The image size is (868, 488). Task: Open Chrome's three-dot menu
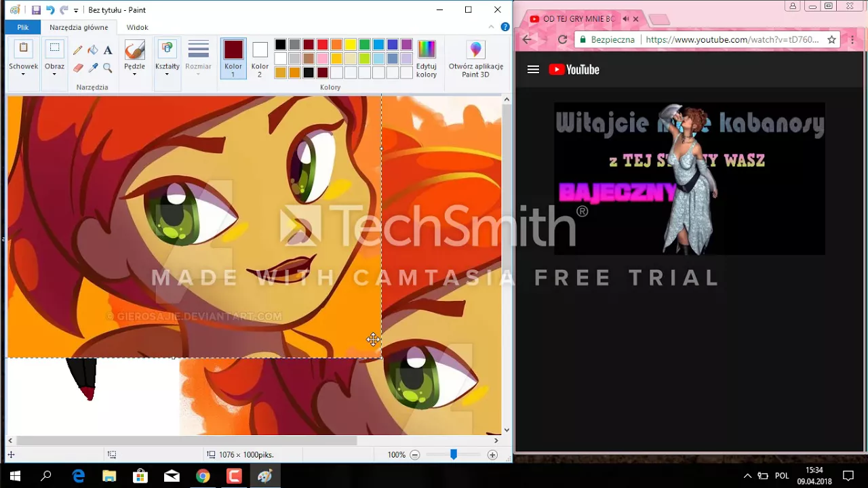coord(853,39)
